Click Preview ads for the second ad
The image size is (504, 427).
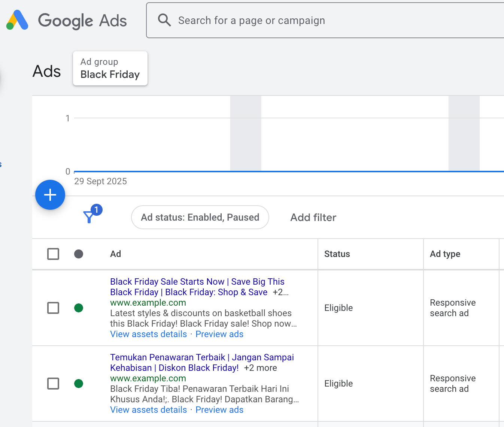pos(219,410)
